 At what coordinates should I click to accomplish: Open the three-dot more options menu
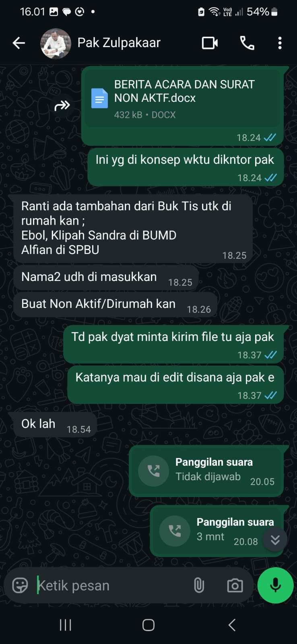(280, 43)
